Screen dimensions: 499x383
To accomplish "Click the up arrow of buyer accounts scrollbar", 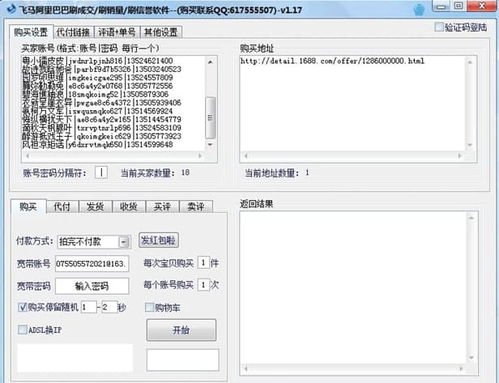I will tap(210, 62).
